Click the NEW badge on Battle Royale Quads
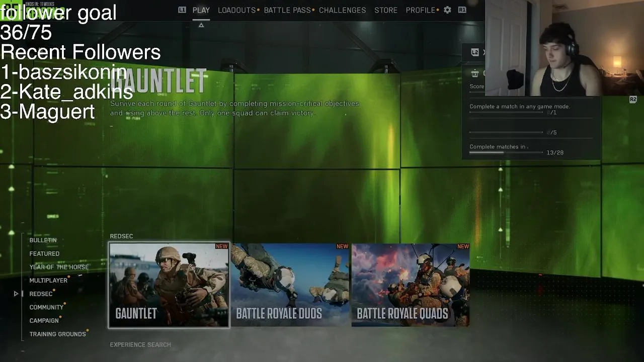644x362 pixels. click(463, 246)
